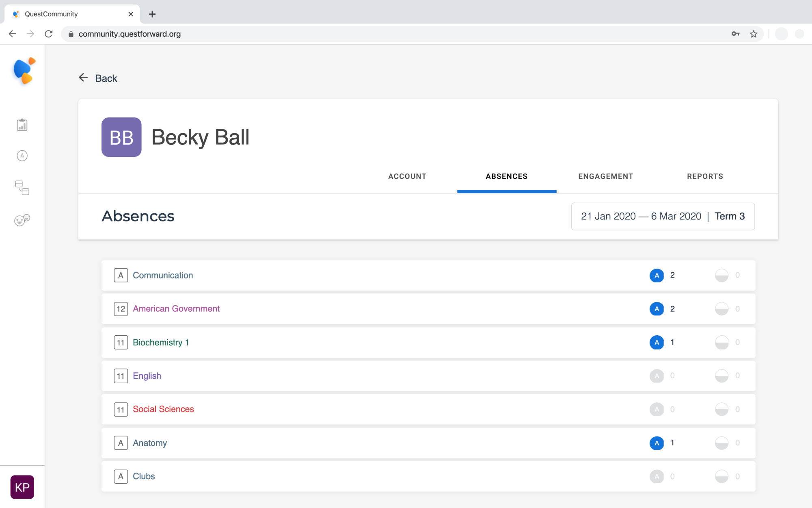Click the blue absence icon in Biochemistry 1 row
The image size is (812, 508).
click(657, 342)
